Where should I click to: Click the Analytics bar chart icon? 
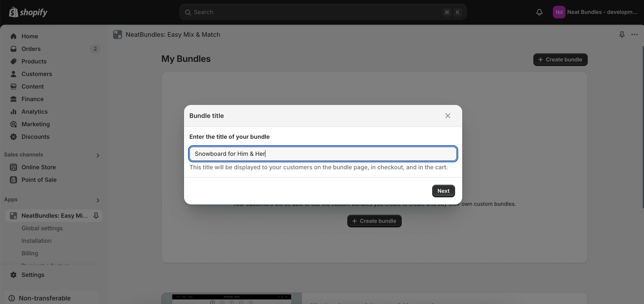pyautogui.click(x=13, y=112)
